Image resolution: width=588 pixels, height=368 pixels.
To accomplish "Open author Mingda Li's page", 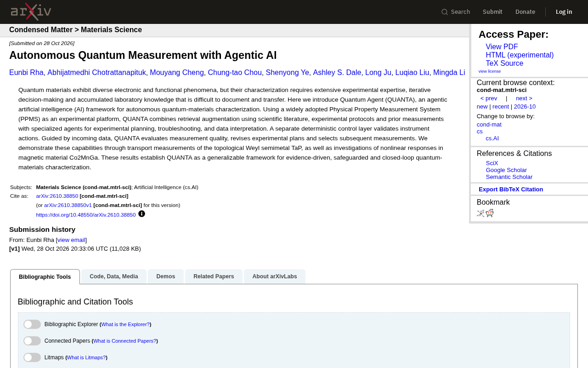I will click(x=449, y=73).
